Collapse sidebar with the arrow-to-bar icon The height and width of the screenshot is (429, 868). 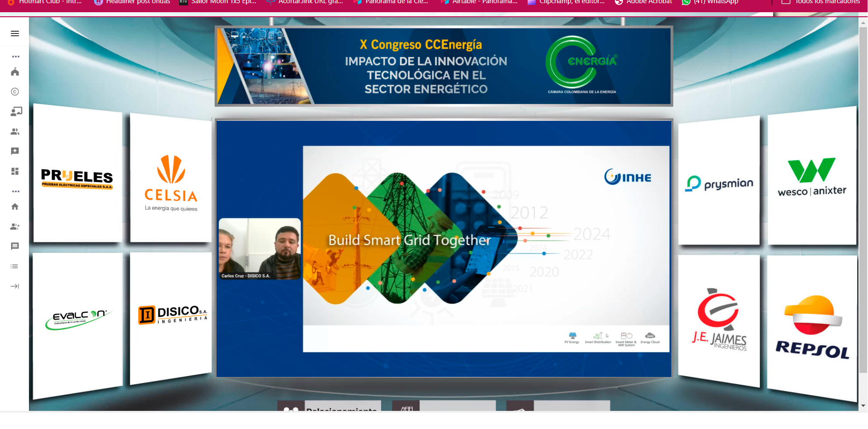(x=15, y=286)
